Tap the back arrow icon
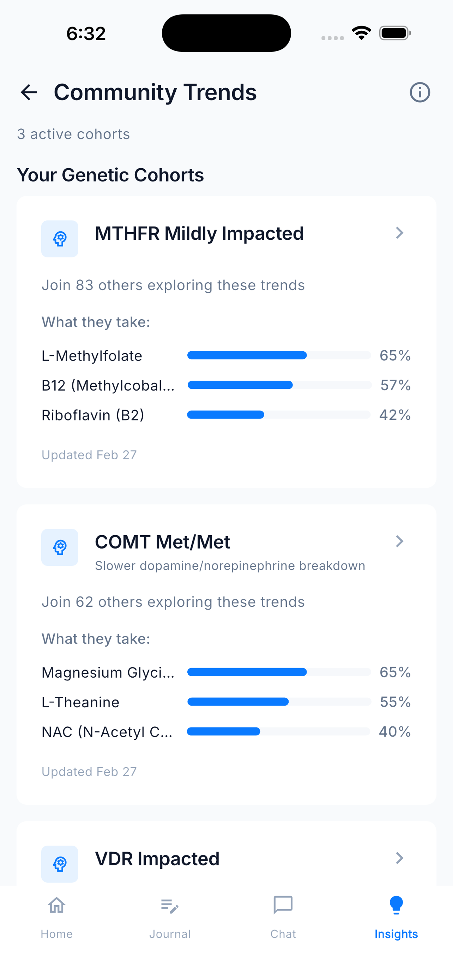The width and height of the screenshot is (453, 980). [x=29, y=92]
